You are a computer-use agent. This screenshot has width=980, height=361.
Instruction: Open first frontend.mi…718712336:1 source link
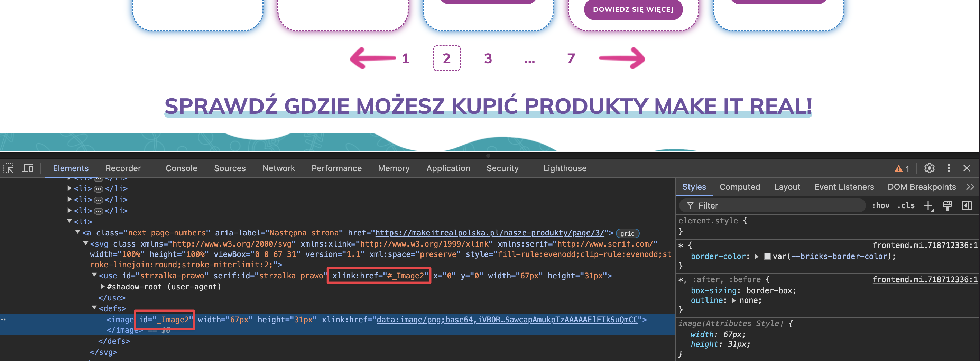point(925,246)
